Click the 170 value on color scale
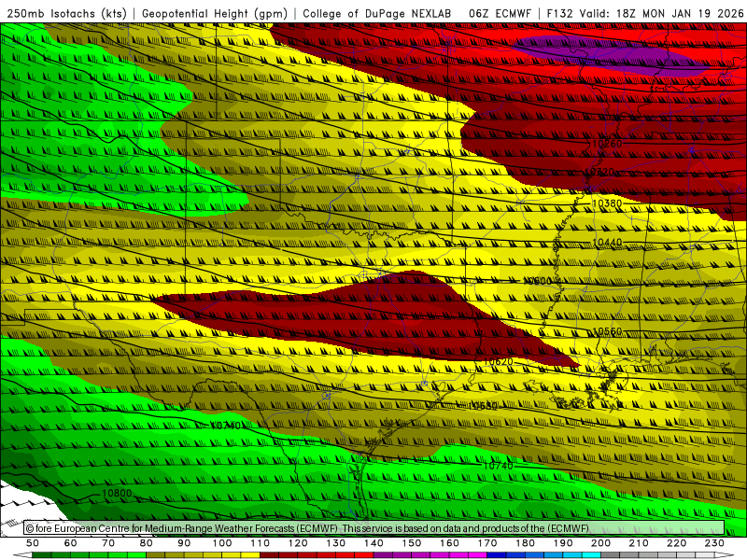This screenshot has height=560, width=747. 487,543
